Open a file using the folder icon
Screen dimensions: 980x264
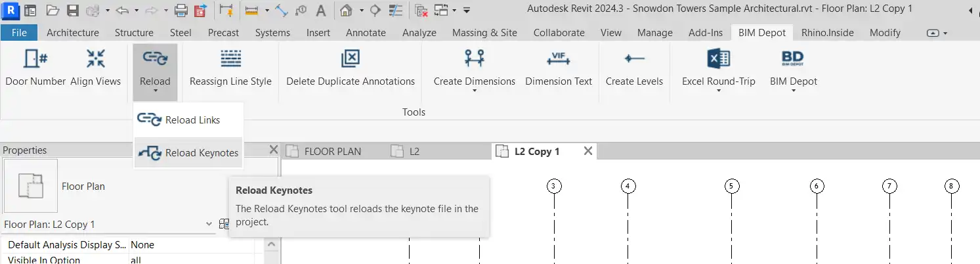(54, 10)
